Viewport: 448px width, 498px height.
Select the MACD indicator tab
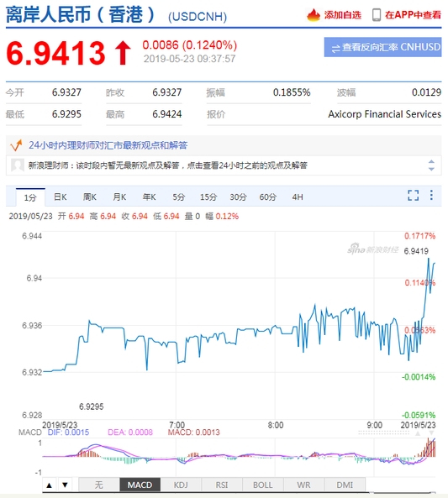pyautogui.click(x=140, y=485)
